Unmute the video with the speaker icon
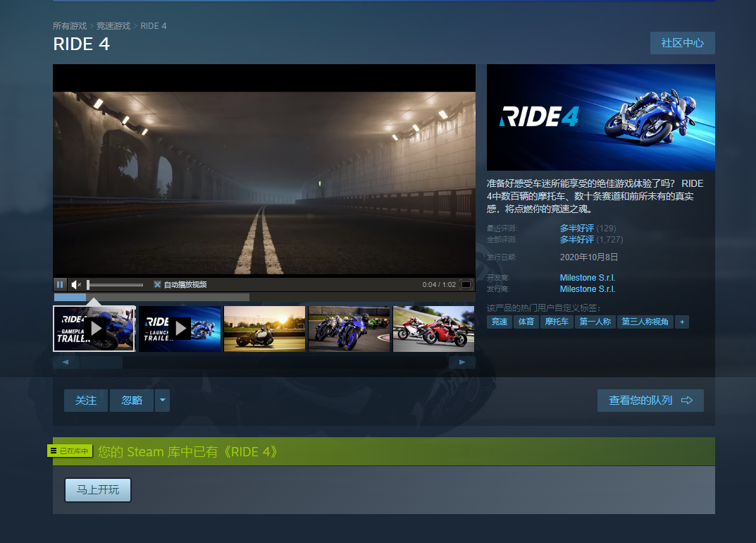 tap(77, 284)
